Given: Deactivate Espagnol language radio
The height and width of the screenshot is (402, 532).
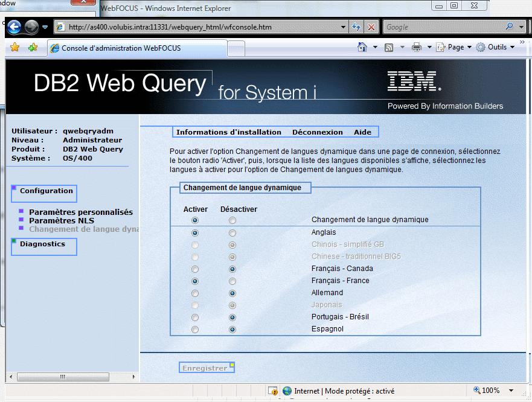Looking at the screenshot, I should [x=232, y=330].
